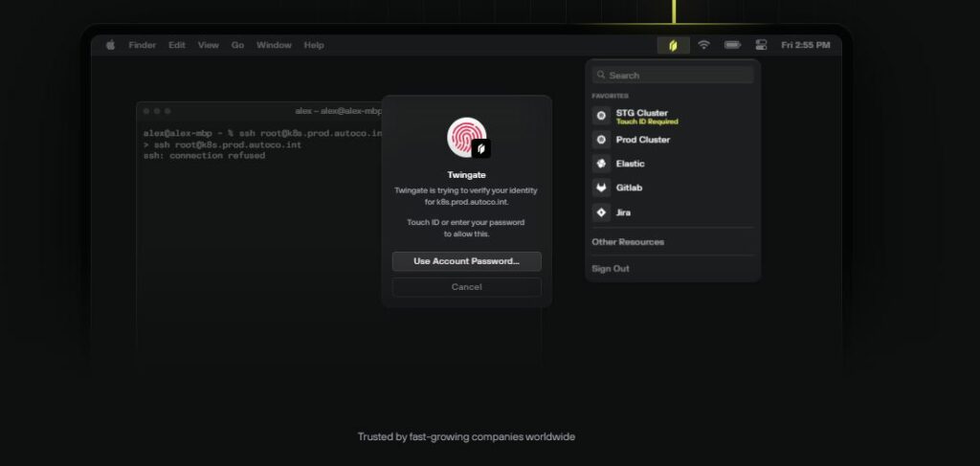The height and width of the screenshot is (466, 980).
Task: Cancel the Twingate identity dialog
Action: [467, 287]
